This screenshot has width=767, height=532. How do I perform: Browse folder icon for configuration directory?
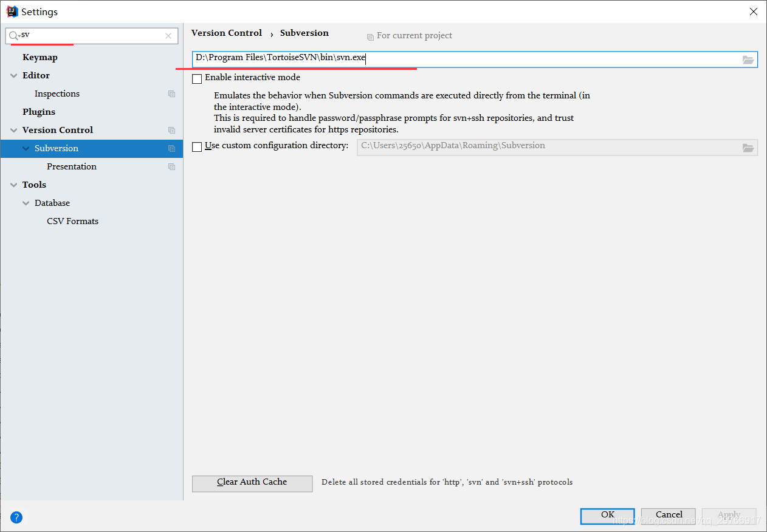[748, 148]
